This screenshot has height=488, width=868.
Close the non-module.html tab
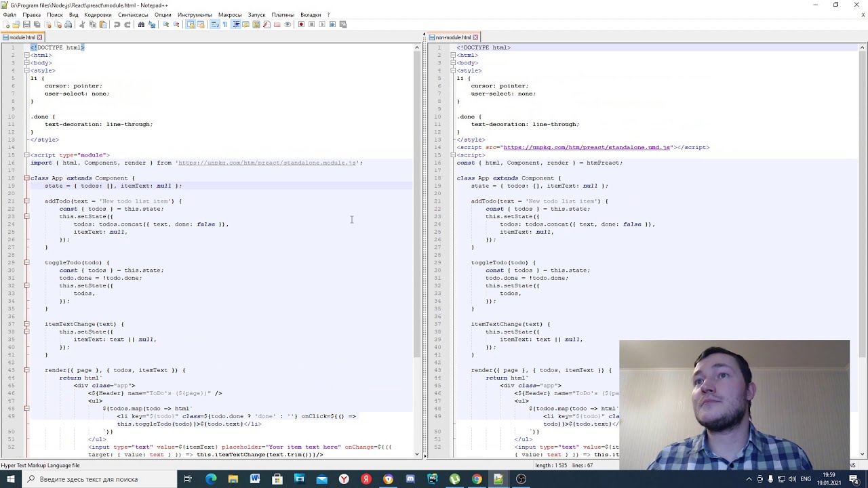[475, 37]
